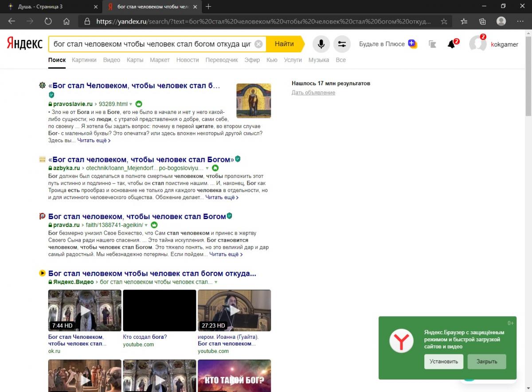The width and height of the screenshot is (532, 392).
Task: Expand the azbyka.ru result dropdown arrow
Action: [207, 169]
